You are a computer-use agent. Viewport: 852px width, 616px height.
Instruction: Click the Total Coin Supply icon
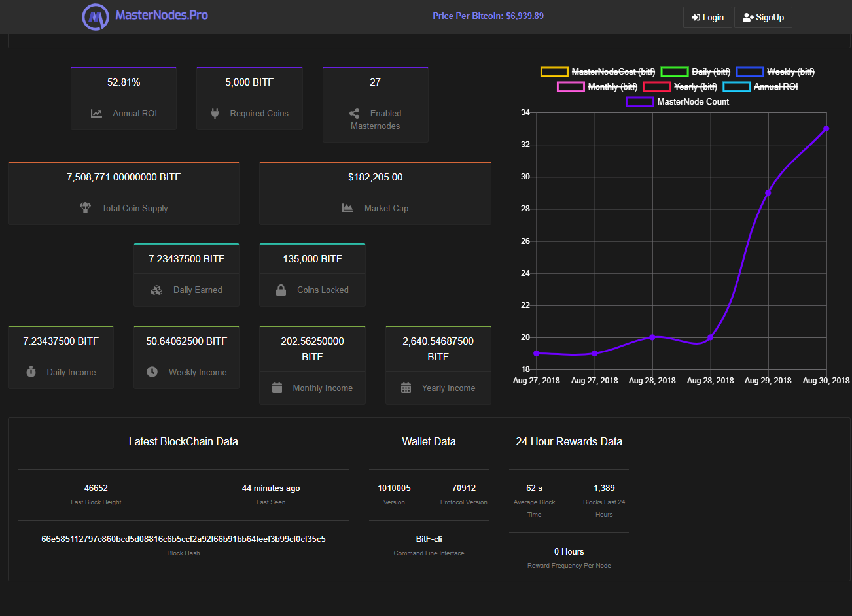(85, 207)
